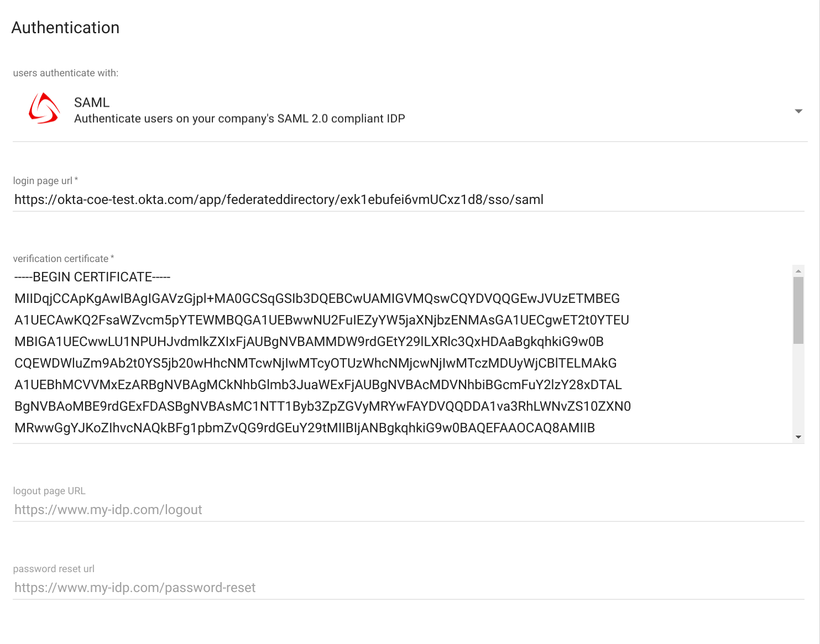
Task: Focus the logout page URL field
Action: point(276,509)
